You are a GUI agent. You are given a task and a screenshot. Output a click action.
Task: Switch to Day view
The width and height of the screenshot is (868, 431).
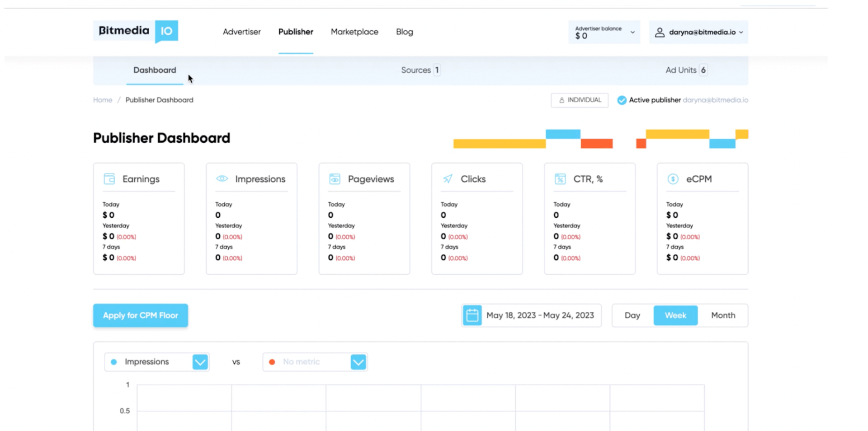[x=632, y=315]
